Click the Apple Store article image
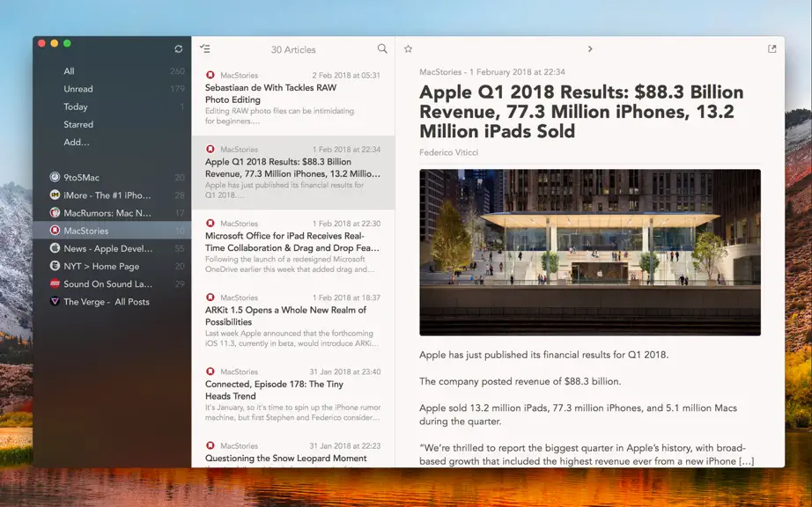This screenshot has width=812, height=507. (590, 253)
